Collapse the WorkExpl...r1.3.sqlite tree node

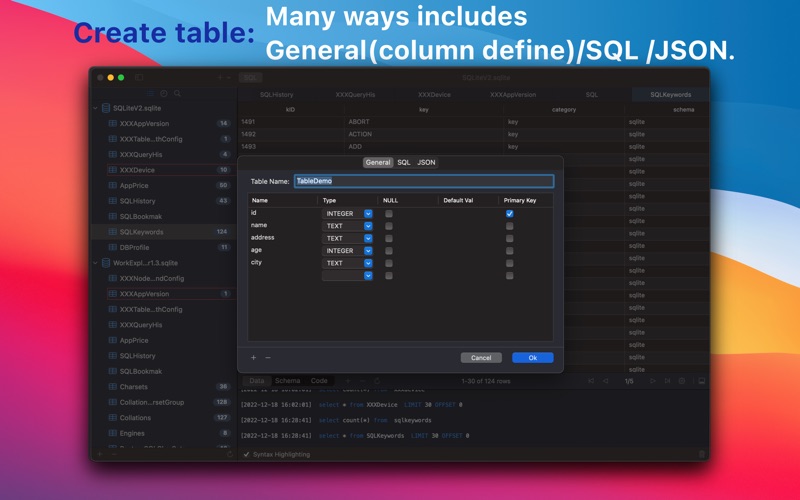click(x=95, y=263)
